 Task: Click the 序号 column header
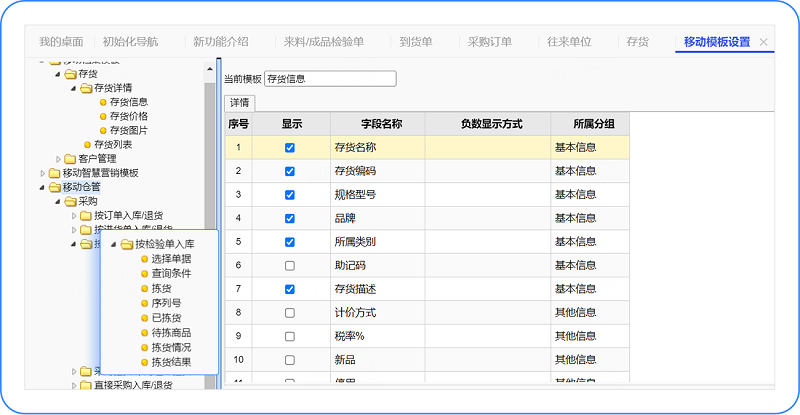coord(239,124)
